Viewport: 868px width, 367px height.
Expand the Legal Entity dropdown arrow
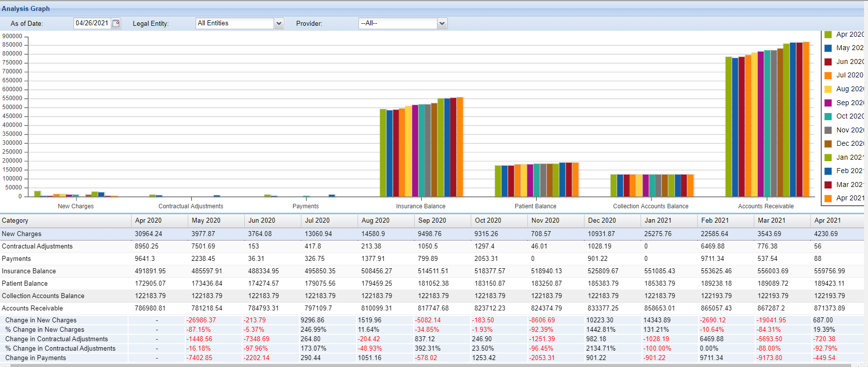[x=279, y=23]
